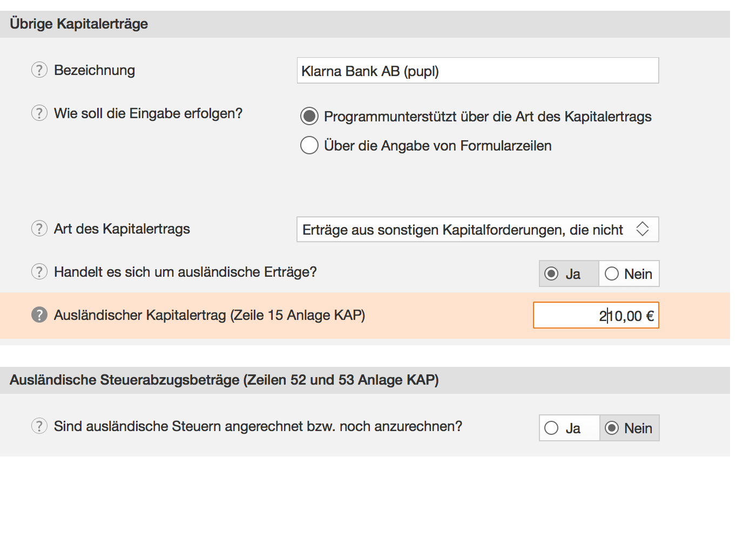
Task: Show help for Art des Kapitalertrags
Action: pyautogui.click(x=39, y=229)
